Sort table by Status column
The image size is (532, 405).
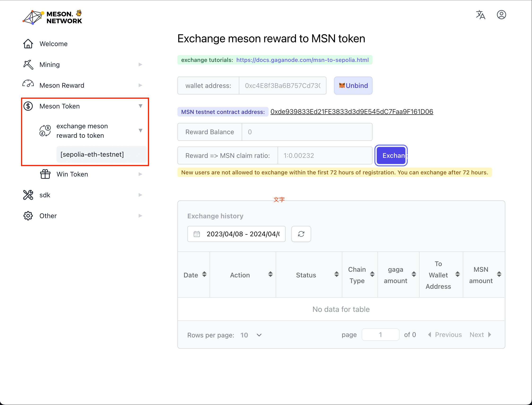336,274
